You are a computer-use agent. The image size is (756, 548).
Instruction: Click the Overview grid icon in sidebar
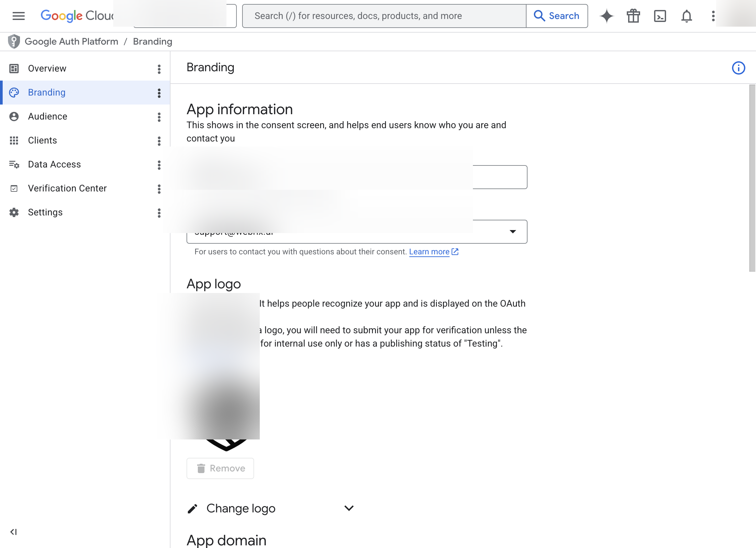click(x=14, y=68)
